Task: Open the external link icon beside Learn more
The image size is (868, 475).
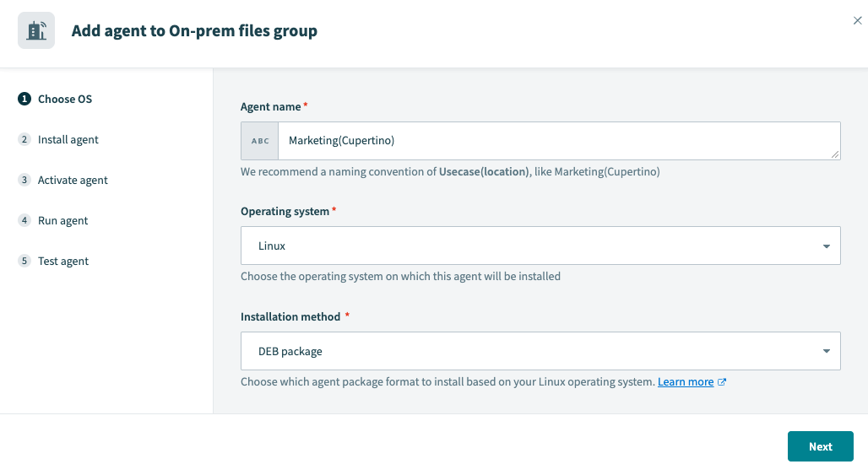Action: (x=722, y=382)
